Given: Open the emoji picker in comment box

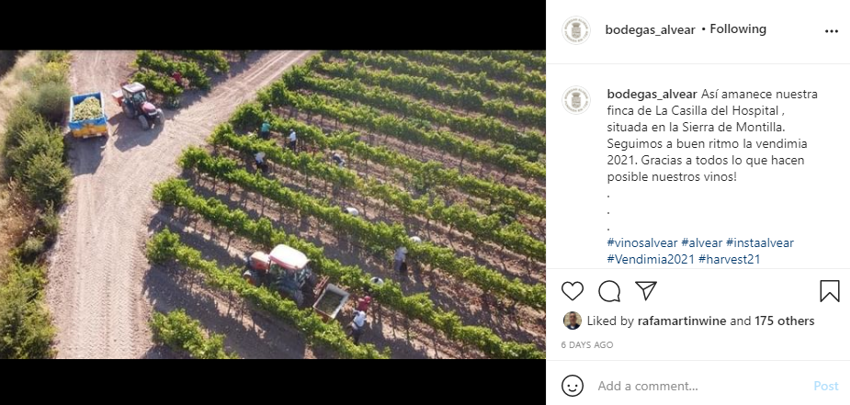Looking at the screenshot, I should pos(572,385).
